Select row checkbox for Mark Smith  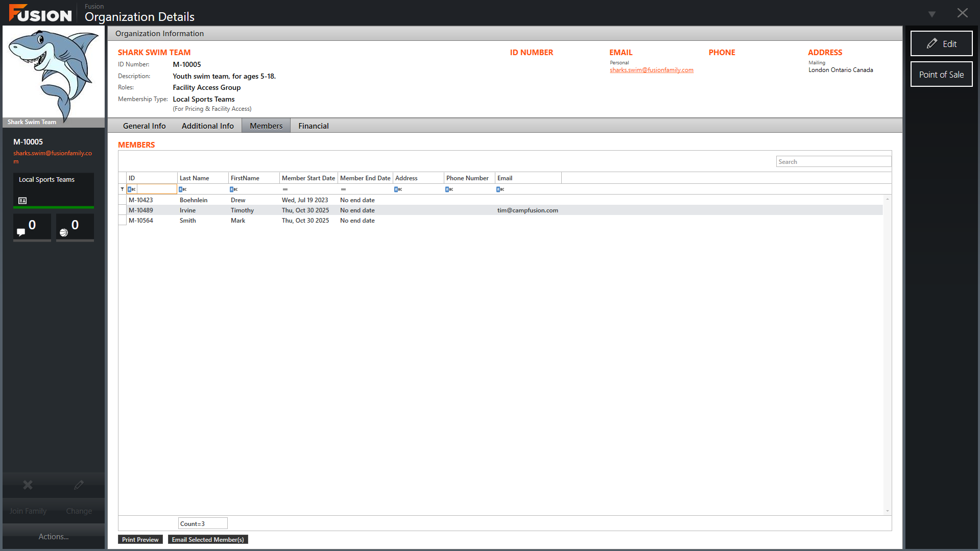tap(123, 221)
